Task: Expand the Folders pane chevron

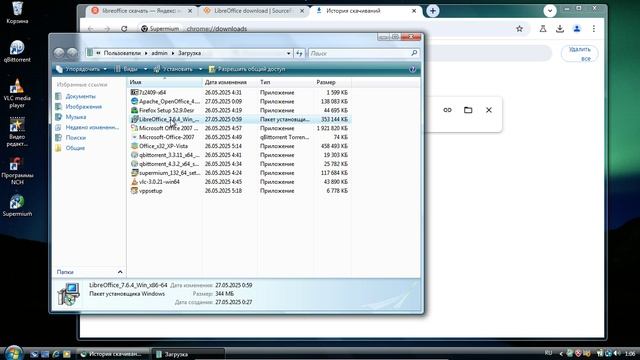Action: pos(120,272)
